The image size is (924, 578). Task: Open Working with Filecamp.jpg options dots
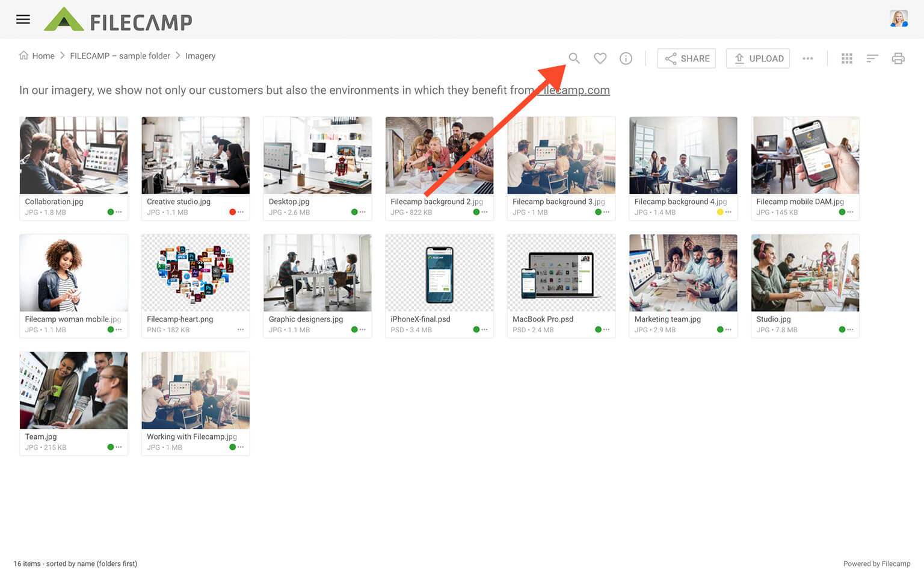241,447
